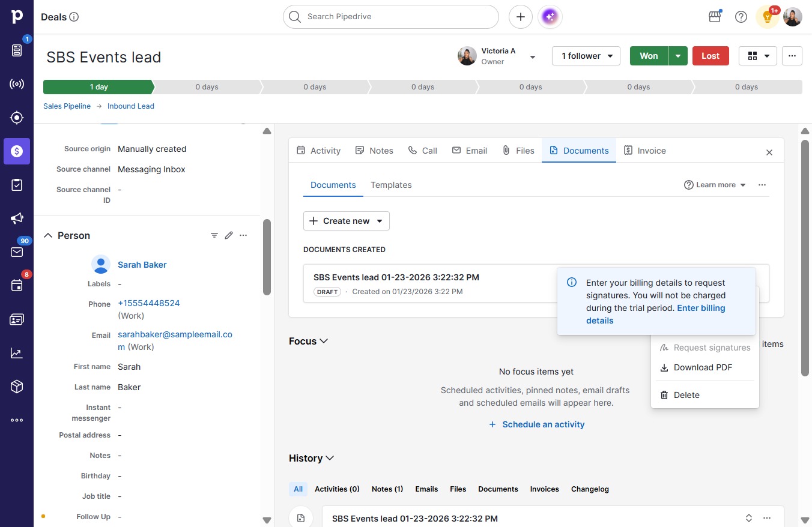Open Deals dollar sidebar icon
This screenshot has height=527, width=812.
pyautogui.click(x=17, y=151)
